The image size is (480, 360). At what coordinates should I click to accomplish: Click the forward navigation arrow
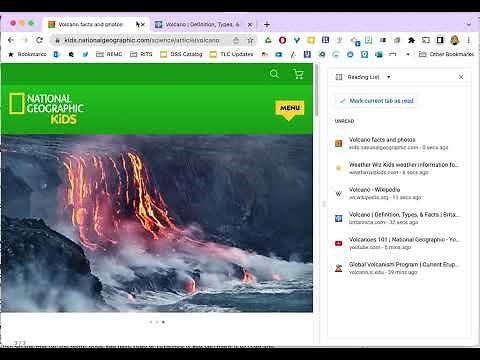tap(25, 40)
